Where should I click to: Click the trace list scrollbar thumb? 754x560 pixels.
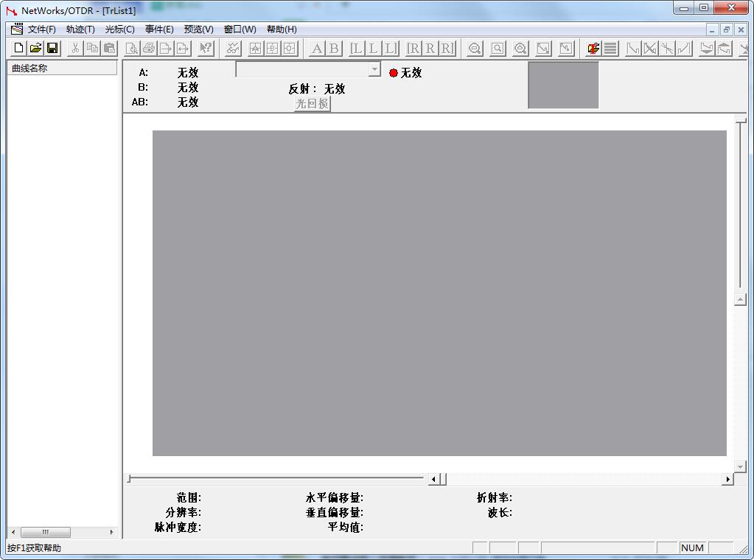[46, 532]
